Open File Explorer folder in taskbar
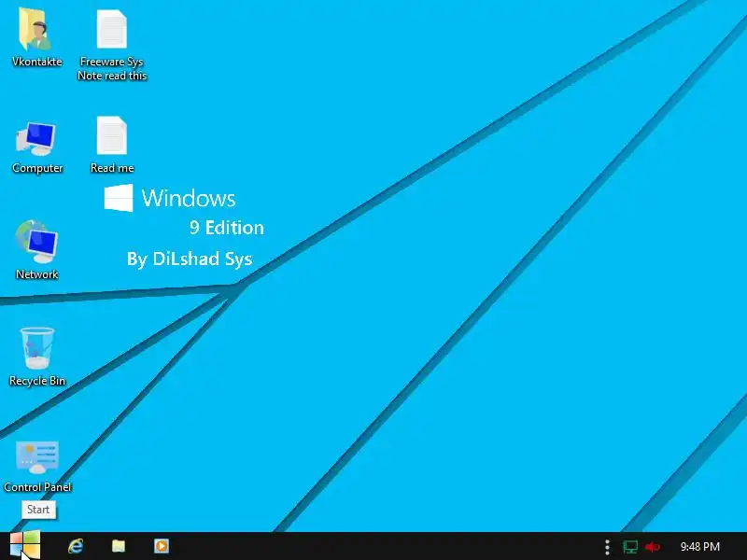747x560 pixels. point(119,546)
